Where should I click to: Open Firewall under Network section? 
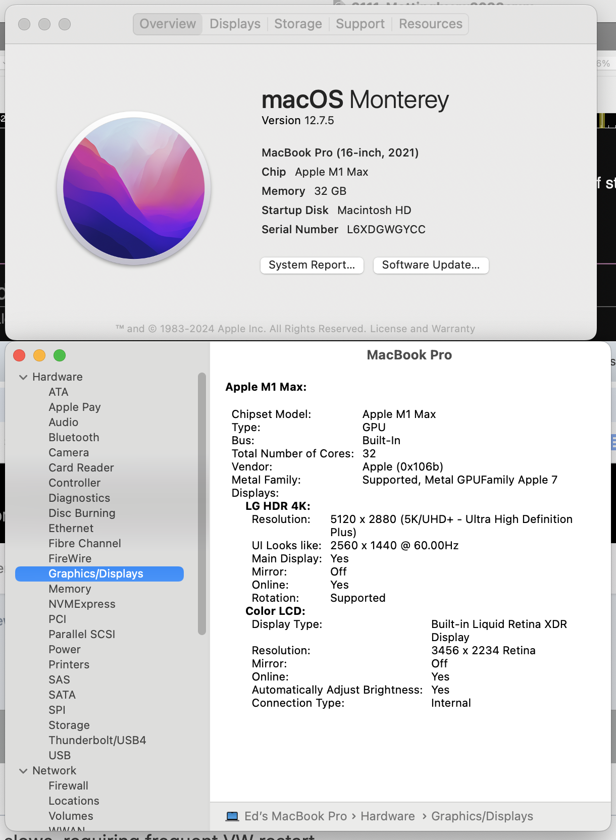[68, 785]
